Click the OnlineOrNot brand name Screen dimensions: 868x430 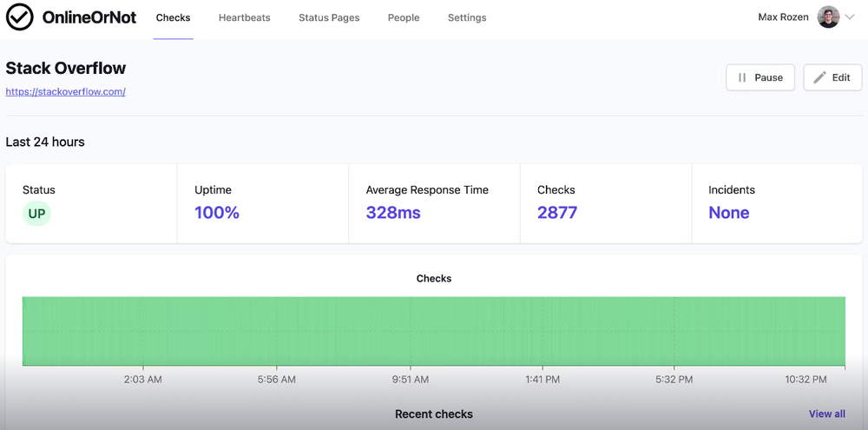(89, 17)
